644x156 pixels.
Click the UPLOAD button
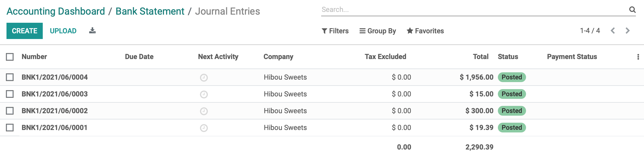pyautogui.click(x=63, y=31)
